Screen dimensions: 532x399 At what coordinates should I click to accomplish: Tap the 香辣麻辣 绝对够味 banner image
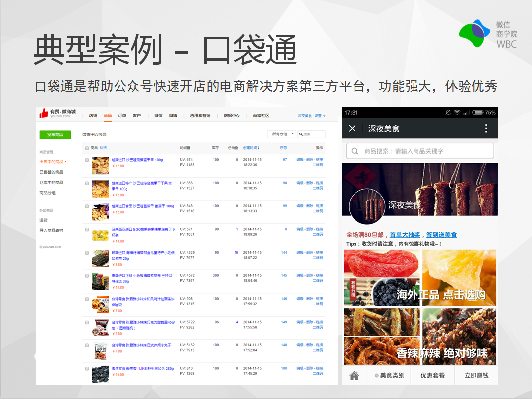point(420,336)
